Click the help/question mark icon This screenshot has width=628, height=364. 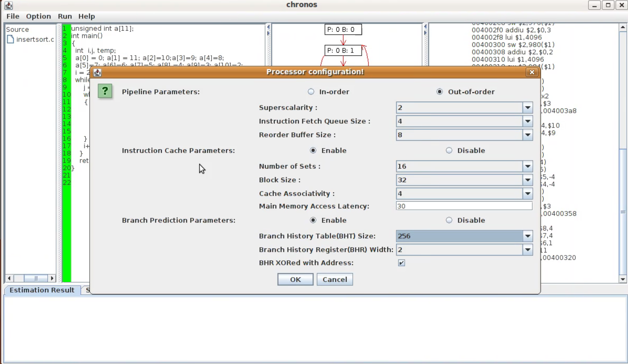tap(105, 91)
